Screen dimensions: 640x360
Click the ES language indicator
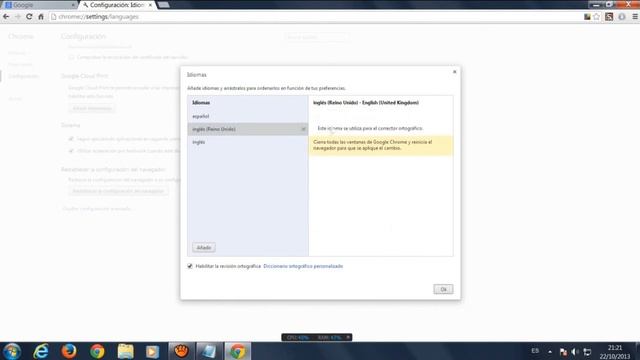coord(535,351)
